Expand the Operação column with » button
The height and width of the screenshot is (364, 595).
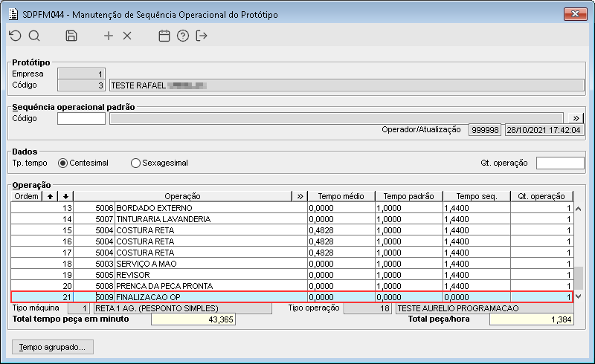(300, 196)
